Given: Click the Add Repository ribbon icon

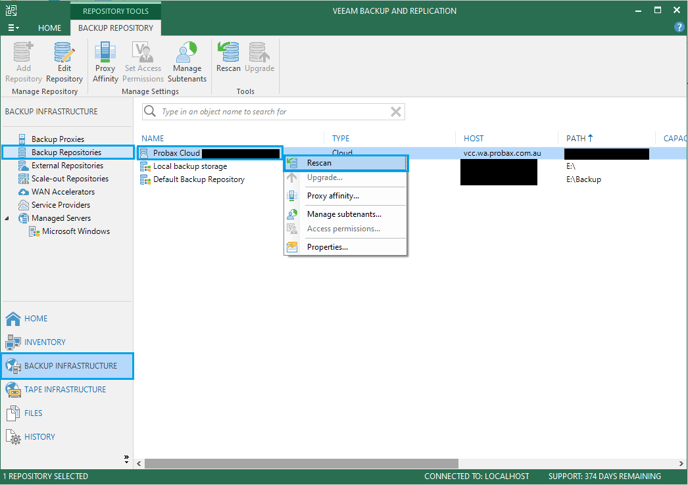Looking at the screenshot, I should click(x=23, y=62).
